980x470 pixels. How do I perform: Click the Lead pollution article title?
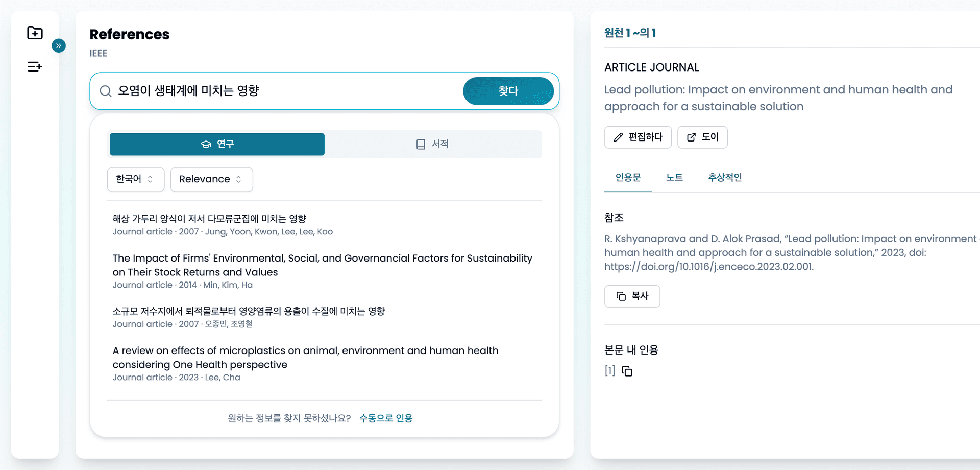[x=778, y=98]
